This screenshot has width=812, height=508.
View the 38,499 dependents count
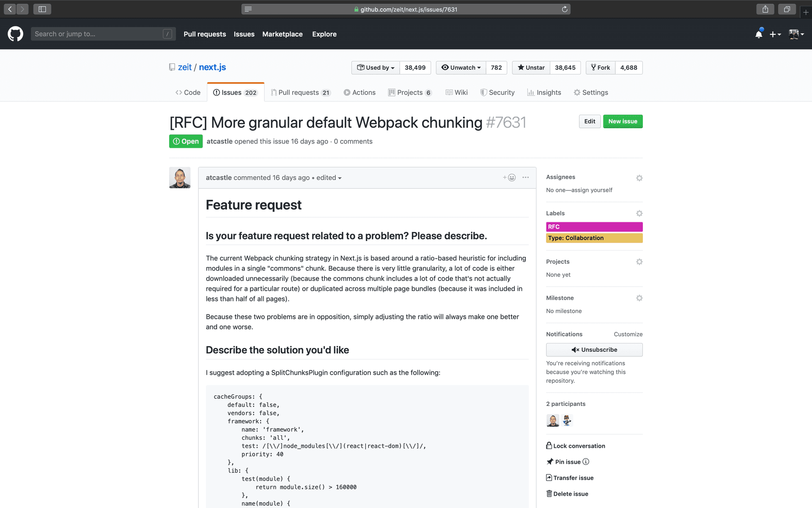pos(415,68)
